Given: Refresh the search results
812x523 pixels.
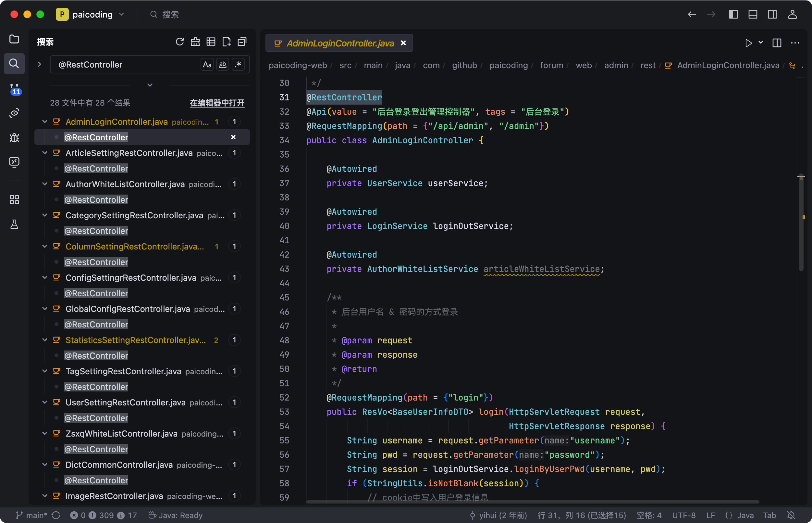Looking at the screenshot, I should coord(179,42).
